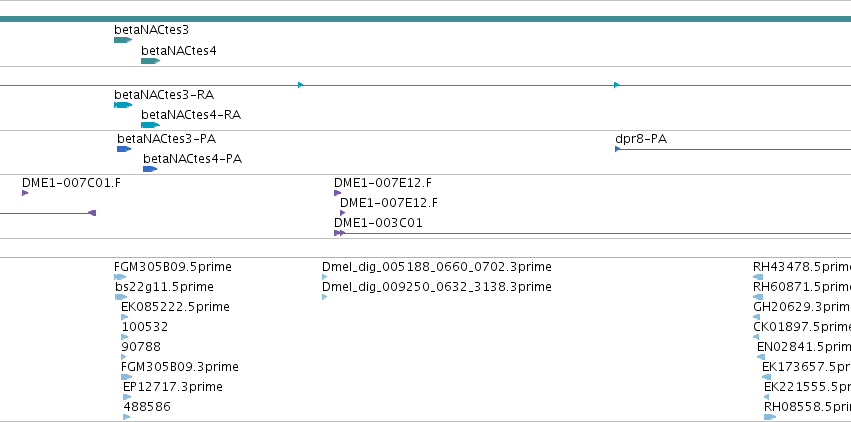Click the cyan glyph under betaNACtes4-RA
This screenshot has height=422, width=851.
point(150,125)
